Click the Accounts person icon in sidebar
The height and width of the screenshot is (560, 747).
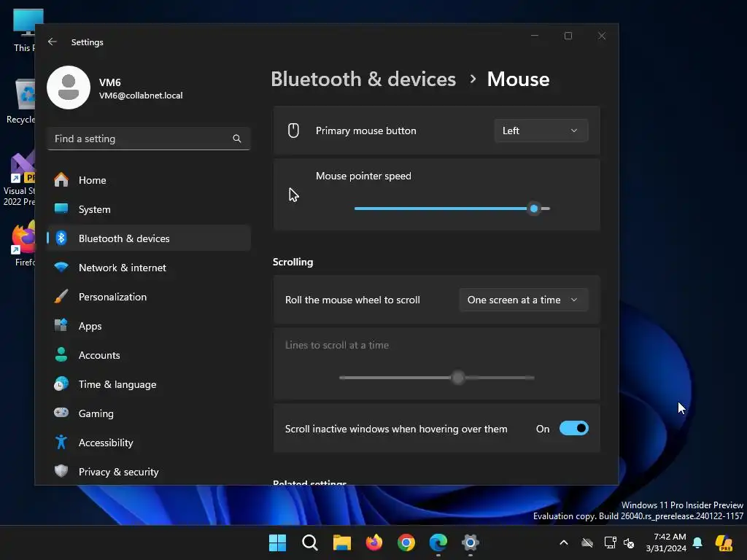[61, 355]
